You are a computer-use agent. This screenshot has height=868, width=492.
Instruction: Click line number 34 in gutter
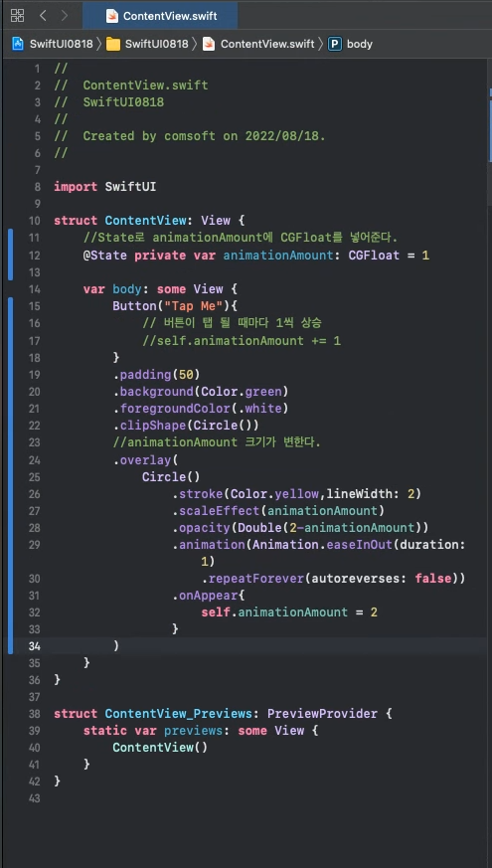pos(35,646)
